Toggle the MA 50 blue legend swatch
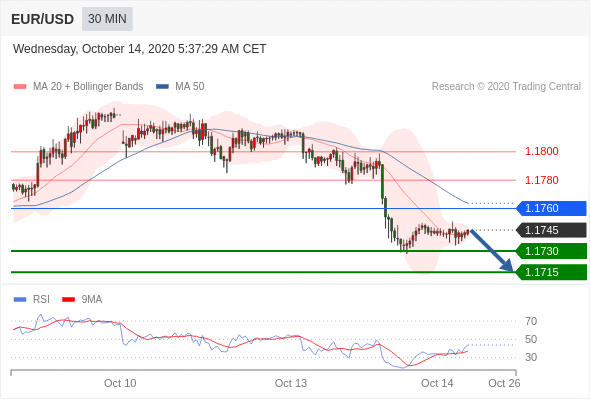590x400 pixels. 162,87
